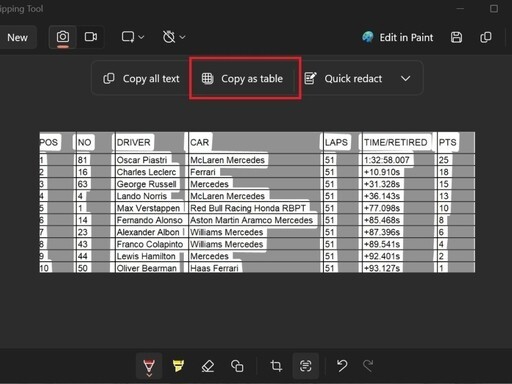Click the 'PTS' column header text

click(447, 142)
